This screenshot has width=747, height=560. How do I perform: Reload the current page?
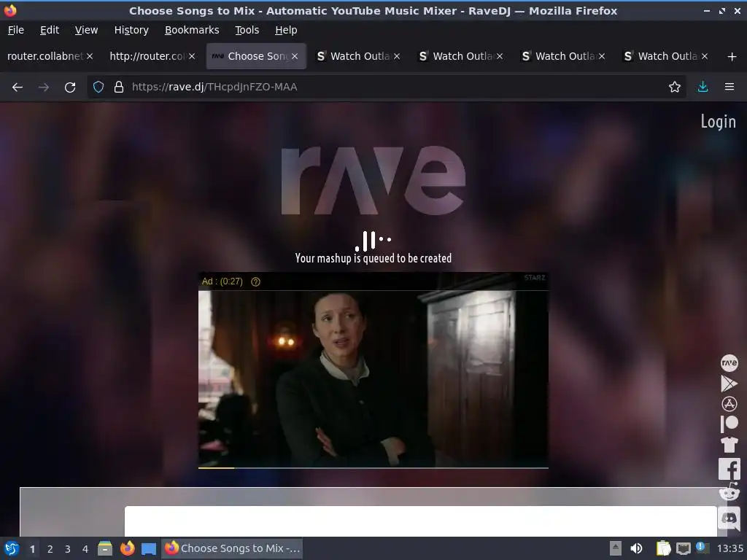(70, 87)
